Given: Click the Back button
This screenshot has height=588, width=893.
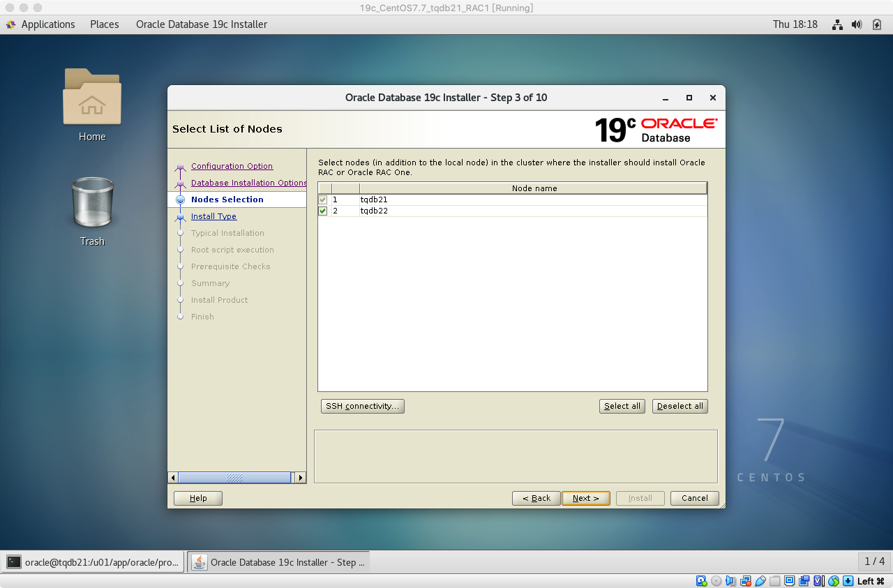Looking at the screenshot, I should (536, 498).
